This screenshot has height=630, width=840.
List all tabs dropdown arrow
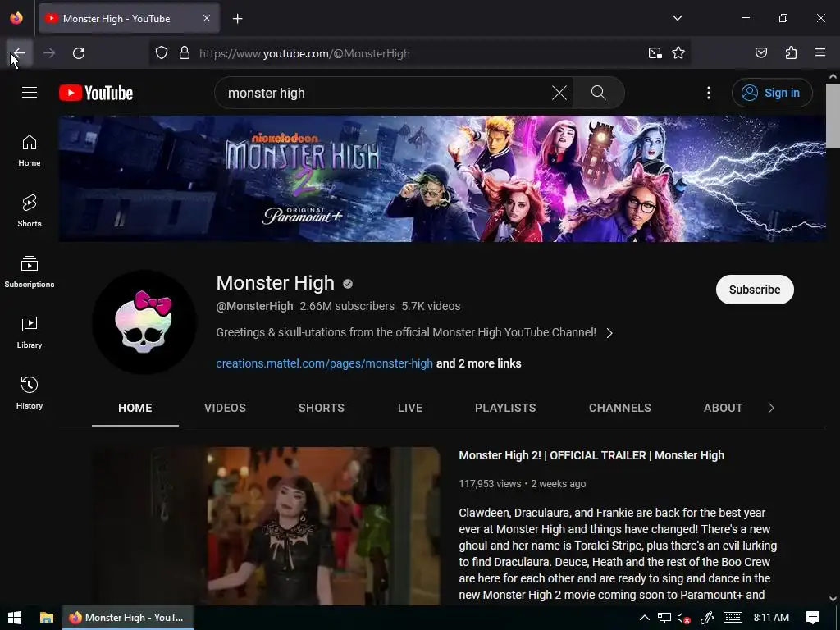[x=677, y=18]
